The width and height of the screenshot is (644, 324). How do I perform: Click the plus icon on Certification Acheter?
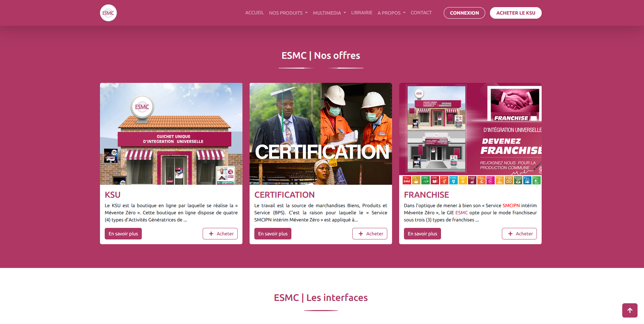click(361, 234)
